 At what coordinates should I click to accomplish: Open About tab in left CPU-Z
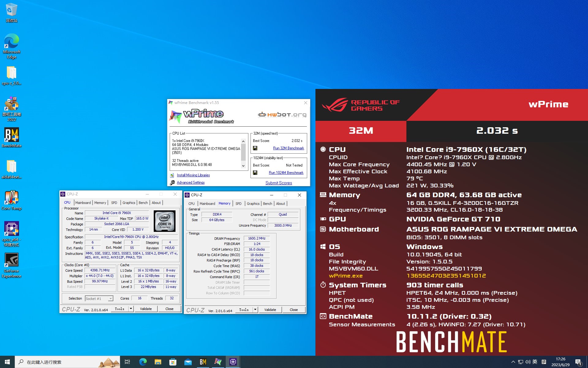click(x=156, y=203)
